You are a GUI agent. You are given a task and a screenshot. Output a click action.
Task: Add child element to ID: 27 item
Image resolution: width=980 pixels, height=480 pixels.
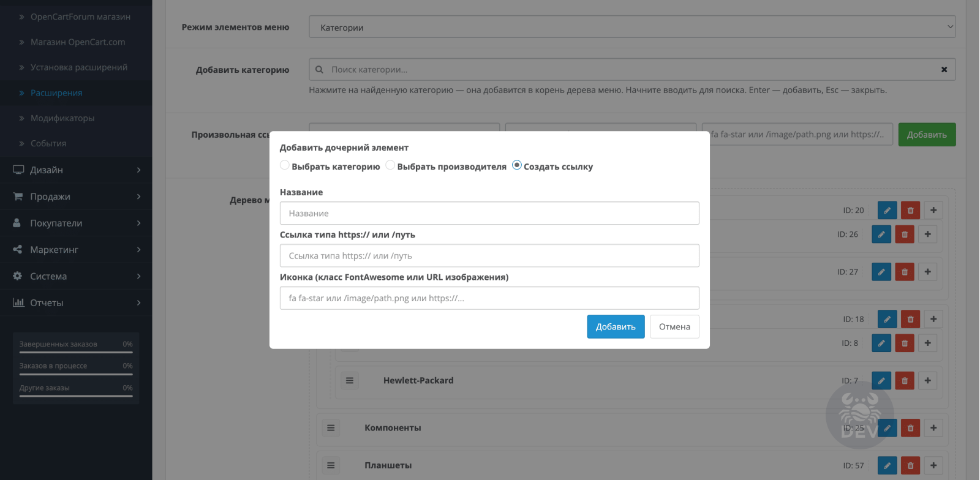(x=928, y=271)
